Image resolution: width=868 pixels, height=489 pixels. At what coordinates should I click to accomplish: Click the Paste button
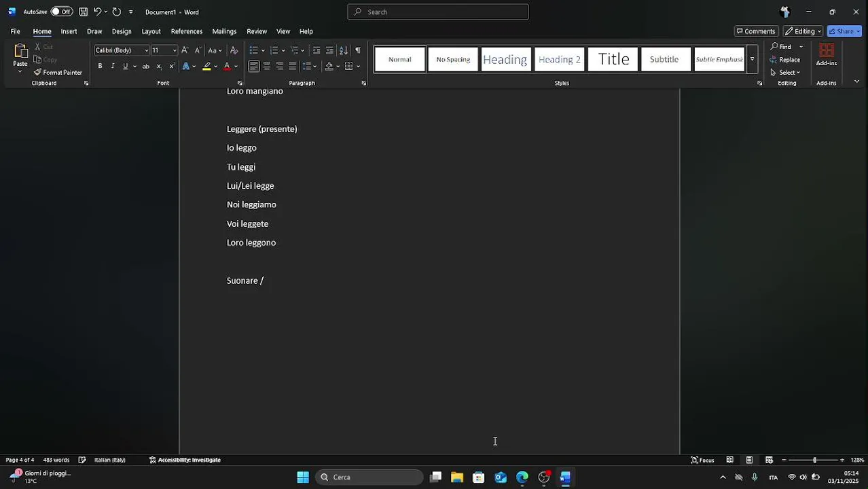[20, 56]
